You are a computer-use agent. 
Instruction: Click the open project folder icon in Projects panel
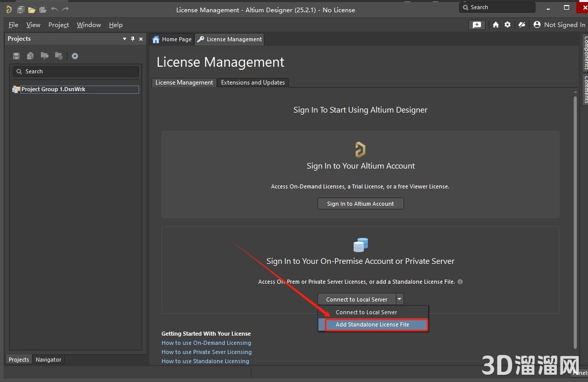click(45, 56)
